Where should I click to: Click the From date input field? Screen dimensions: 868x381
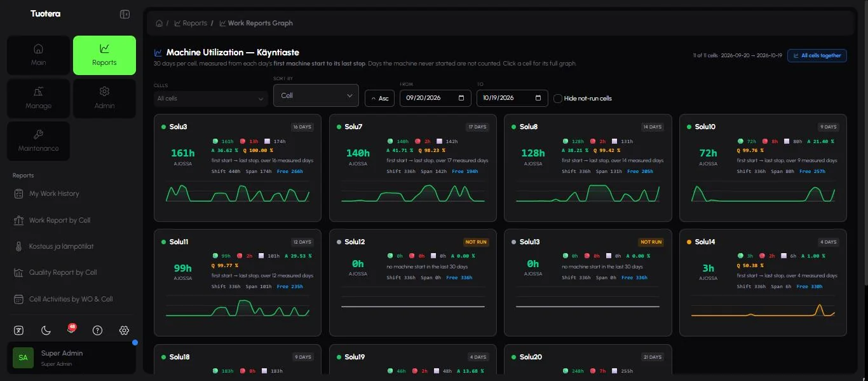click(x=435, y=98)
